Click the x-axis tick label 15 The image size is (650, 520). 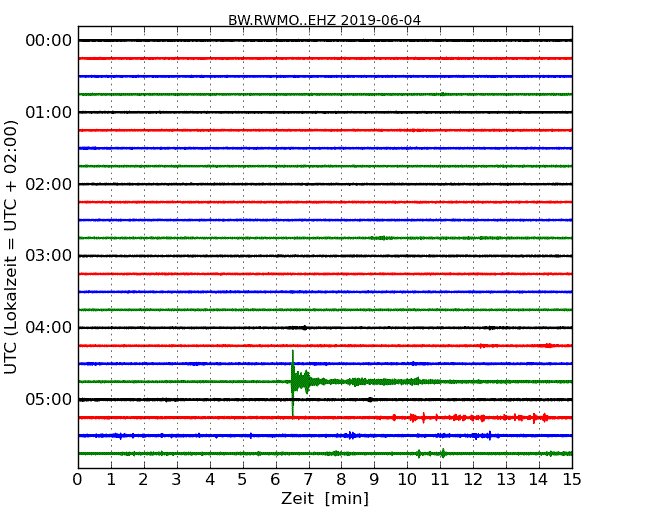pos(572,480)
